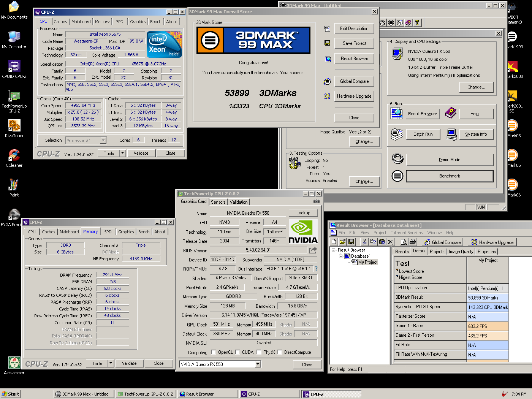This screenshot has height=399, width=532.
Task: Switch to Caches tab in top CPU-Z window
Action: click(x=60, y=22)
